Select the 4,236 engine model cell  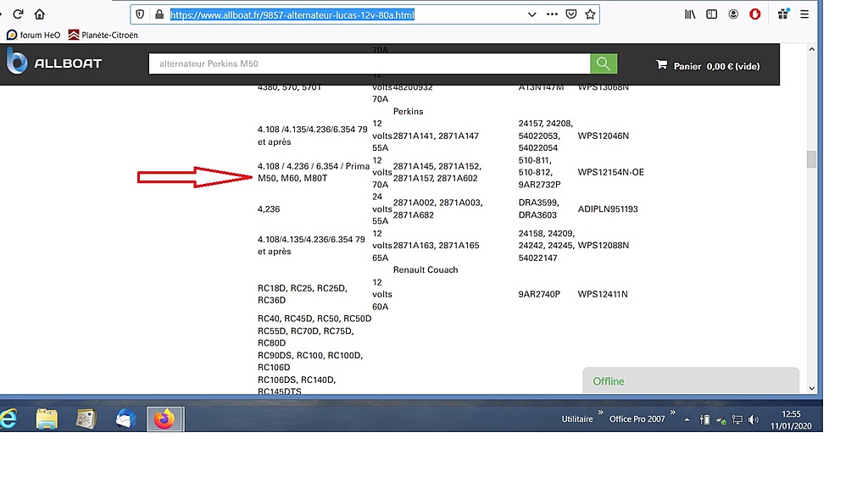[269, 209]
